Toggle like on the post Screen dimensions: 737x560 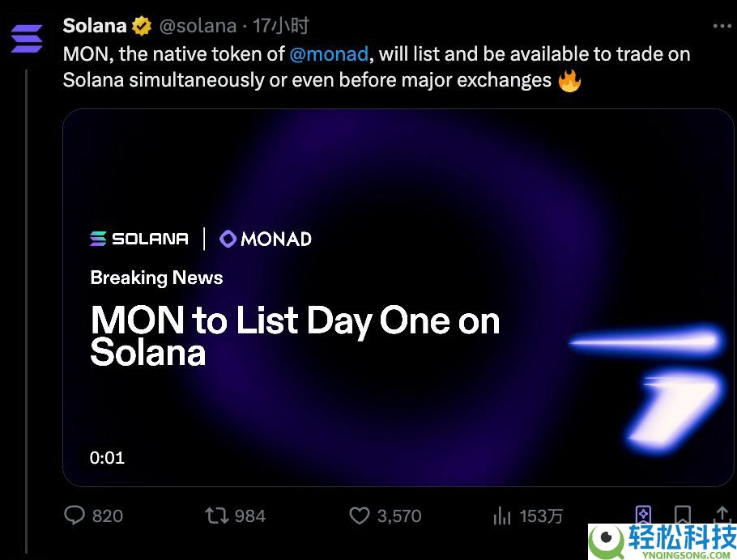[x=358, y=515]
